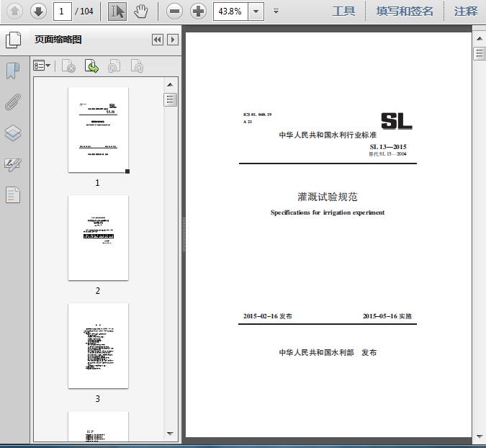Zoom out with the minus button
486x448 pixels.
(174, 12)
